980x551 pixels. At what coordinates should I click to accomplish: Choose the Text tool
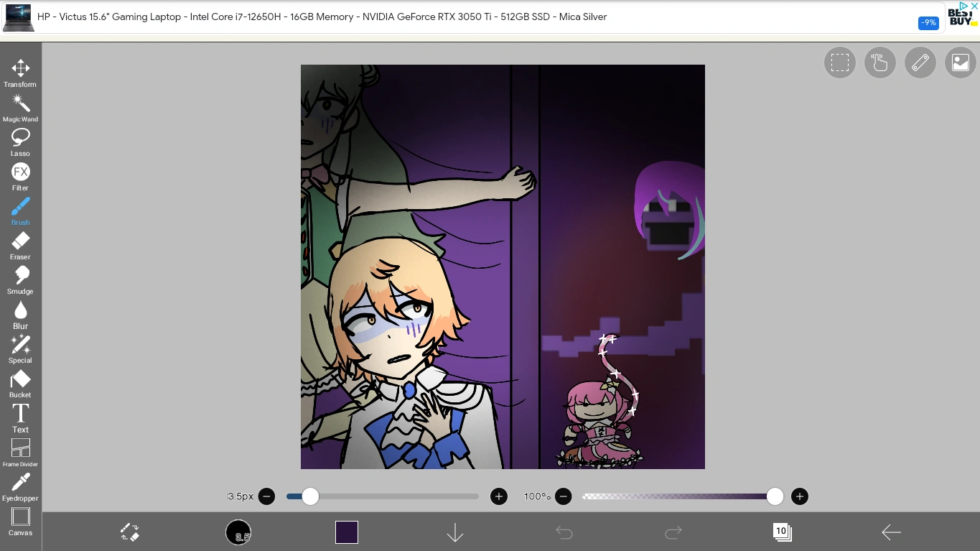pos(20,418)
